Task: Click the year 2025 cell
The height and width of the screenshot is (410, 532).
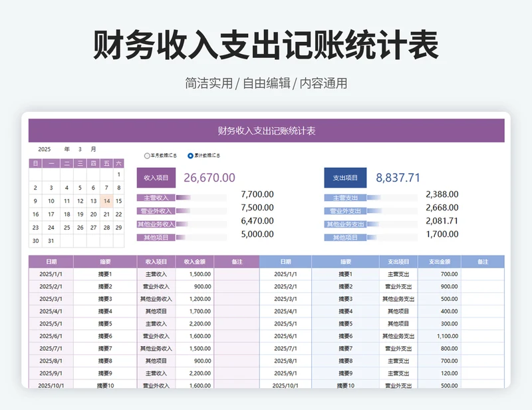Action: pos(45,149)
